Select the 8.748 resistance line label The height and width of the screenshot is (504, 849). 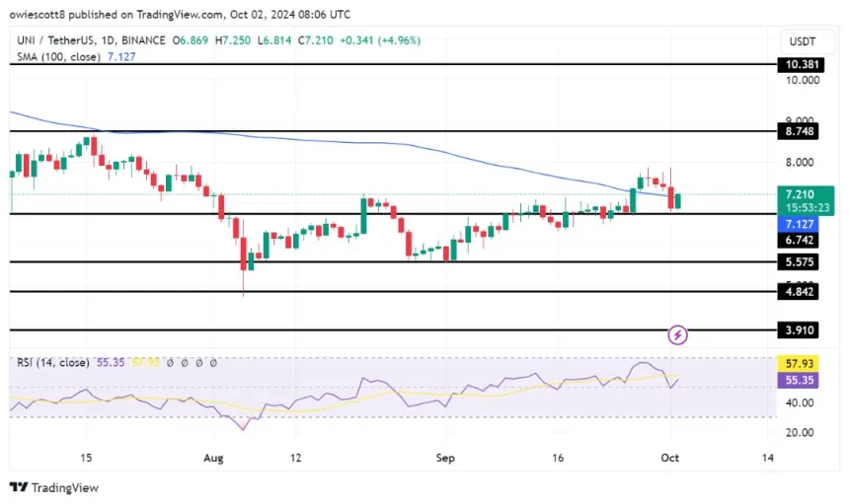point(801,130)
